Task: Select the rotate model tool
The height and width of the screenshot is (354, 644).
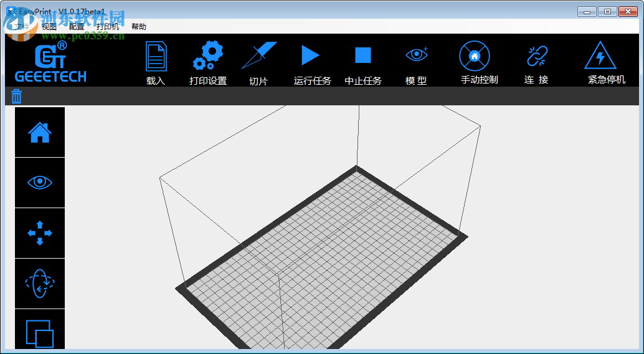Action: point(40,284)
